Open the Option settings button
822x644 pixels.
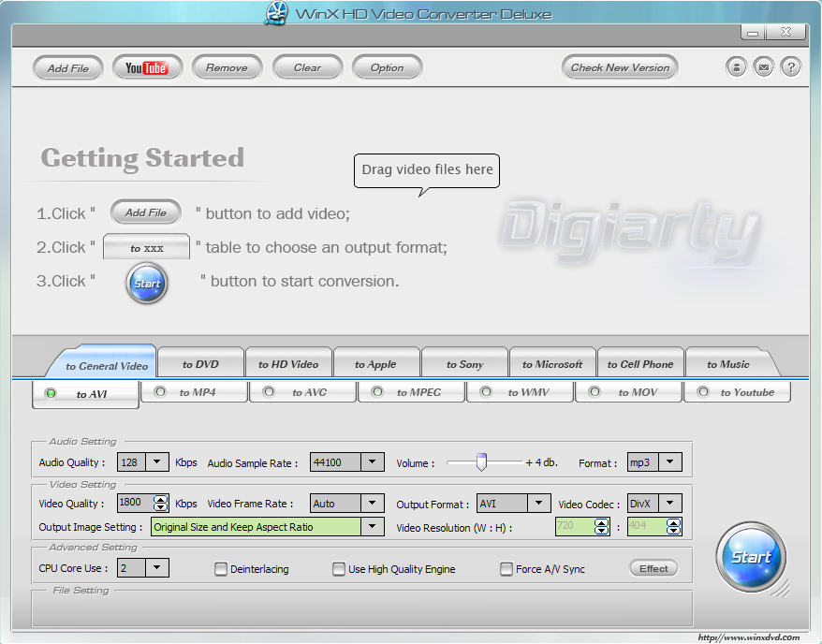coord(388,67)
